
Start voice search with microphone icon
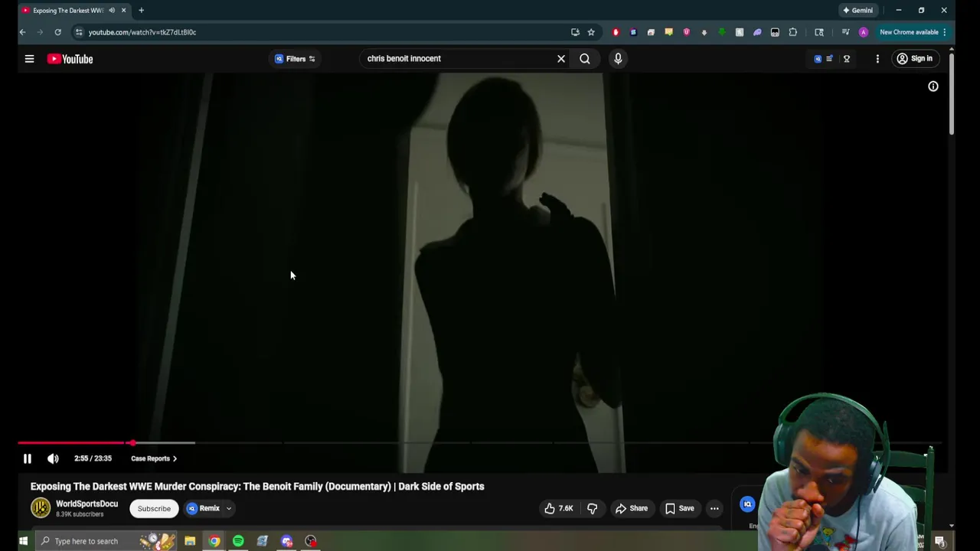618,59
